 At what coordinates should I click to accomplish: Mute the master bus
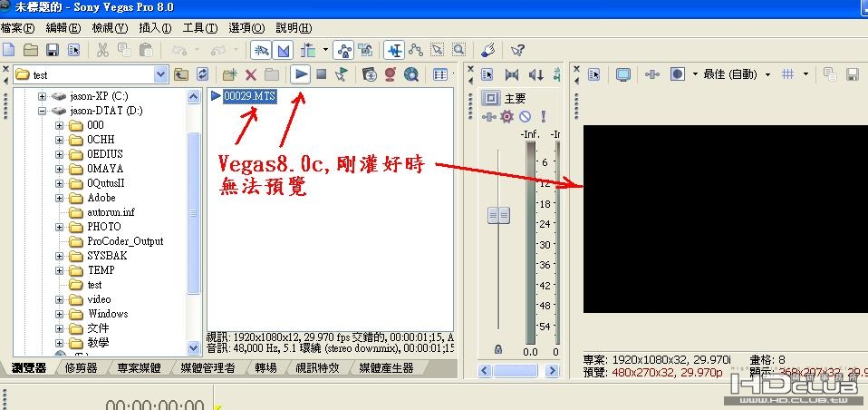pyautogui.click(x=525, y=116)
